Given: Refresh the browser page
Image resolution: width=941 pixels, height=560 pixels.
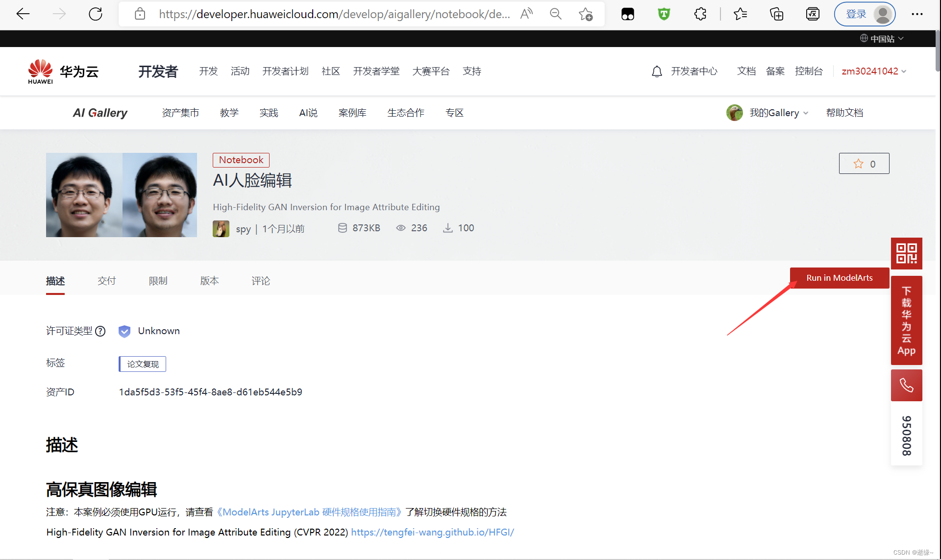Looking at the screenshot, I should (x=96, y=14).
